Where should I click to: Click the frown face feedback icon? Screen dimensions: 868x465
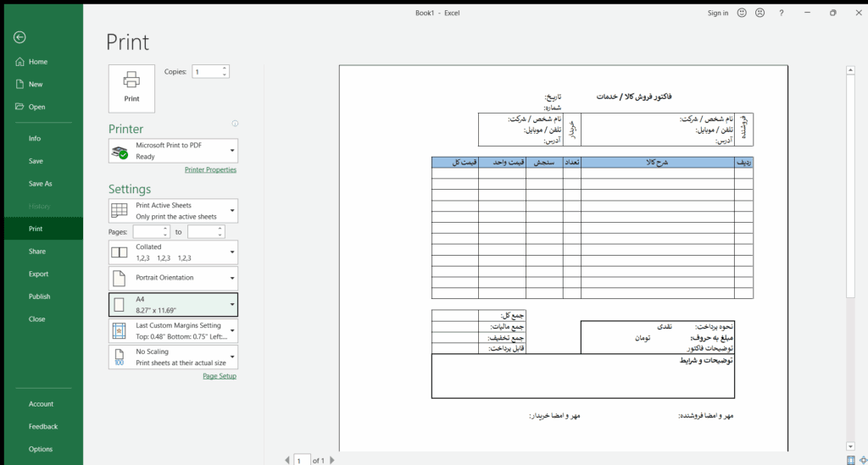pos(759,13)
